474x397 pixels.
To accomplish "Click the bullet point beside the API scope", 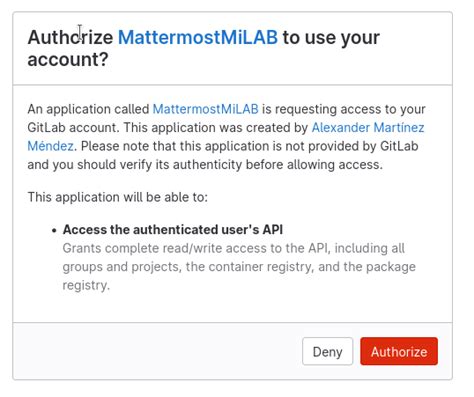I will click(54, 230).
